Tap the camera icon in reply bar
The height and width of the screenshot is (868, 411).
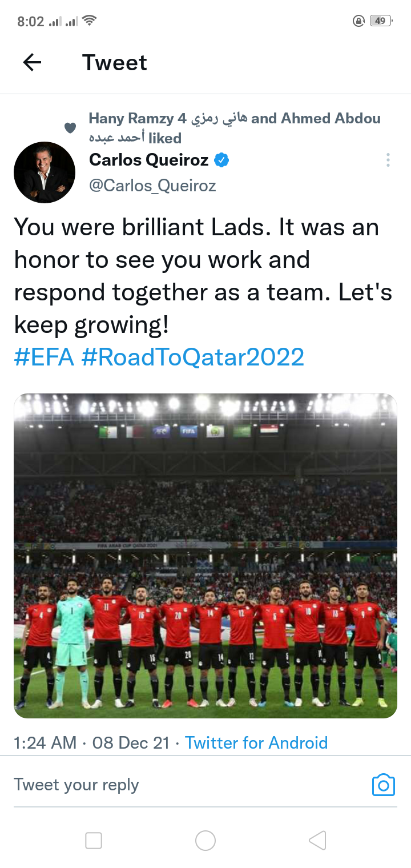383,785
